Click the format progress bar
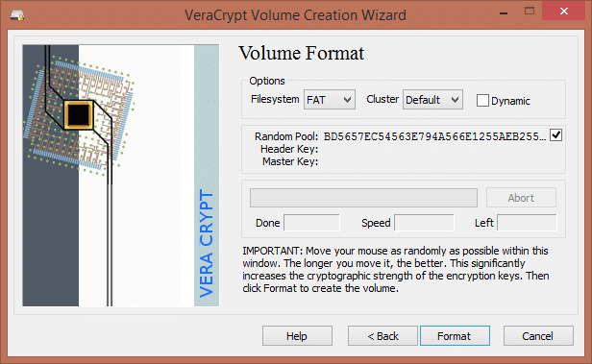592x364 pixels. point(363,198)
